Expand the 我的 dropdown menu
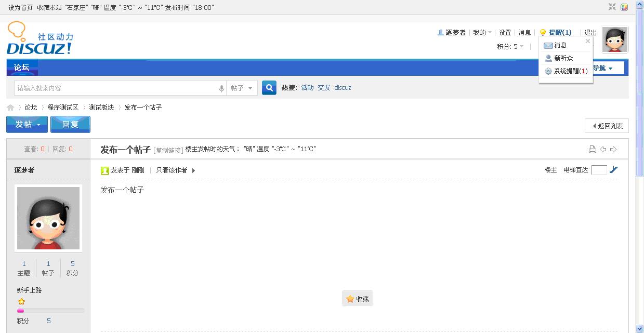Viewport: 644px width, 333px height. [x=482, y=32]
